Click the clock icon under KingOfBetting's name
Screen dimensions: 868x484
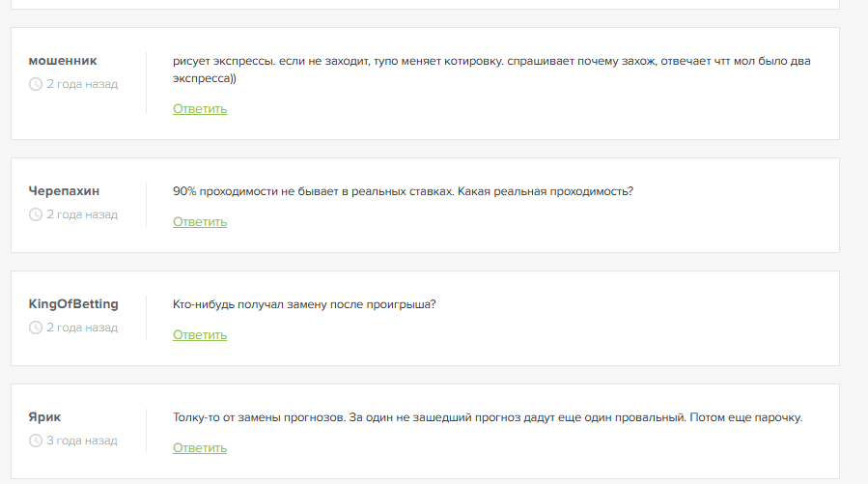pos(36,327)
